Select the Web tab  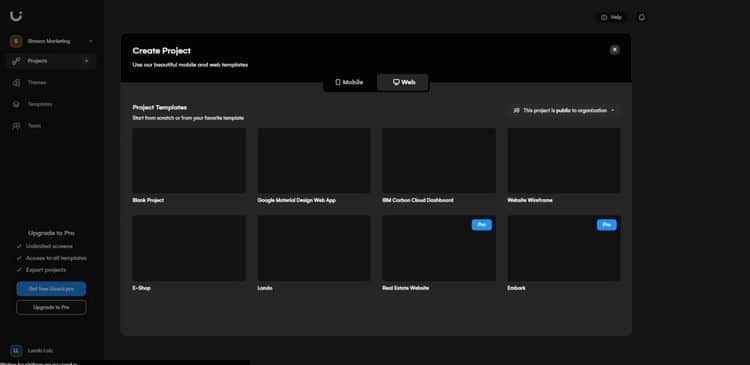pyautogui.click(x=403, y=82)
